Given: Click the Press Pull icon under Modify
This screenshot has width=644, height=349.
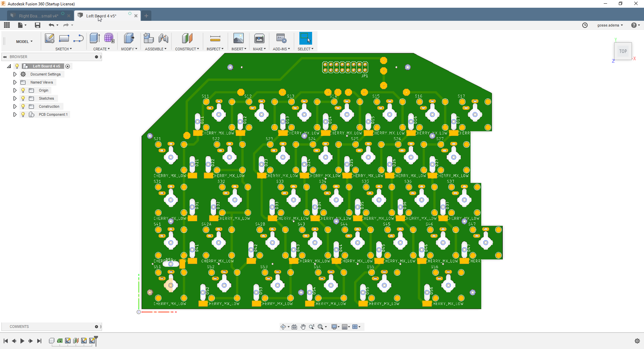Looking at the screenshot, I should click(129, 38).
